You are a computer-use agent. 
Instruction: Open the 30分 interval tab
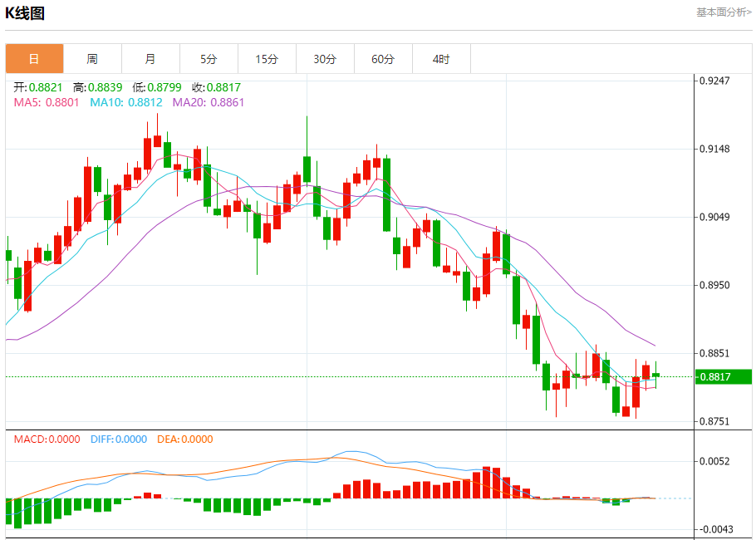(326, 59)
